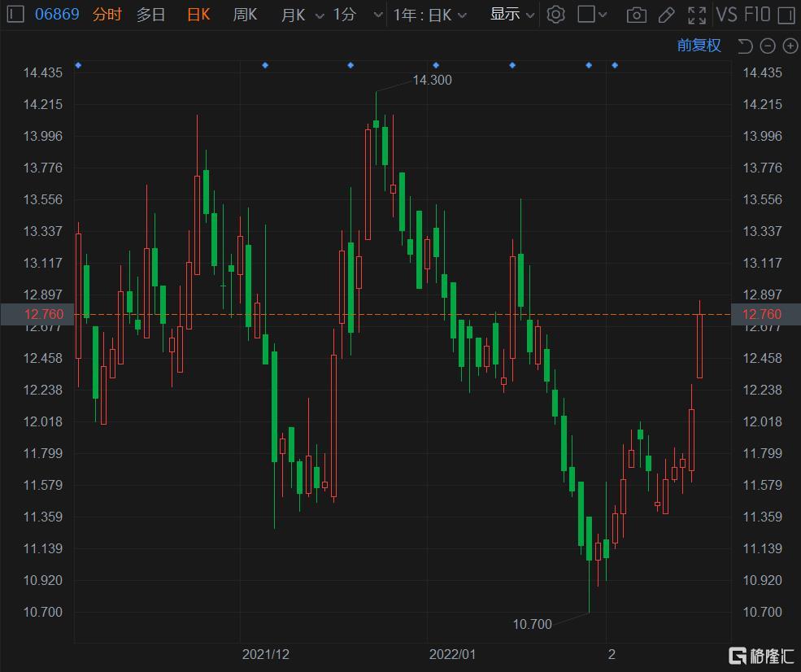Switch to 周K weekly chart tab

(245, 15)
